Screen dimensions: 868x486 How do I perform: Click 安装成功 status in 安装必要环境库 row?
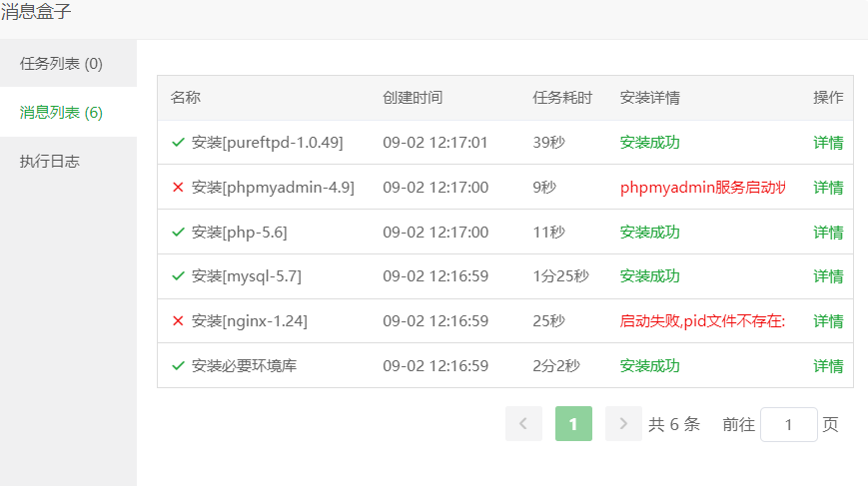[x=650, y=365]
